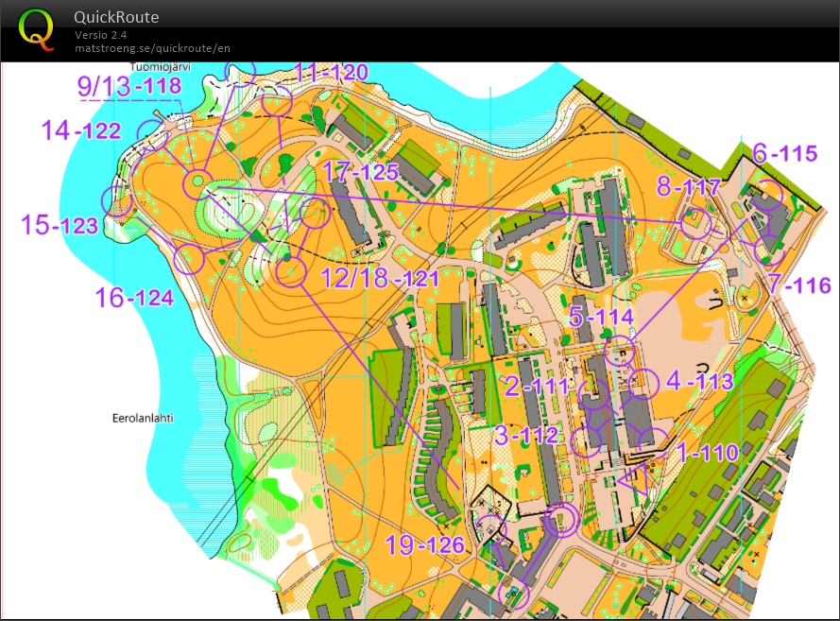840x621 pixels.
Task: Click the QuickRoute title text
Action: pyautogui.click(x=117, y=16)
